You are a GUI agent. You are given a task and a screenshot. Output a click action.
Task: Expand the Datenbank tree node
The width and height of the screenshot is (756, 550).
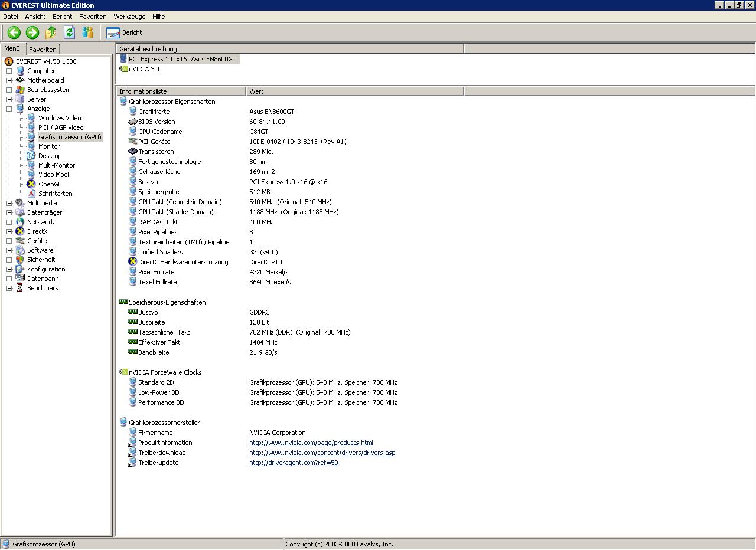[x=9, y=279]
